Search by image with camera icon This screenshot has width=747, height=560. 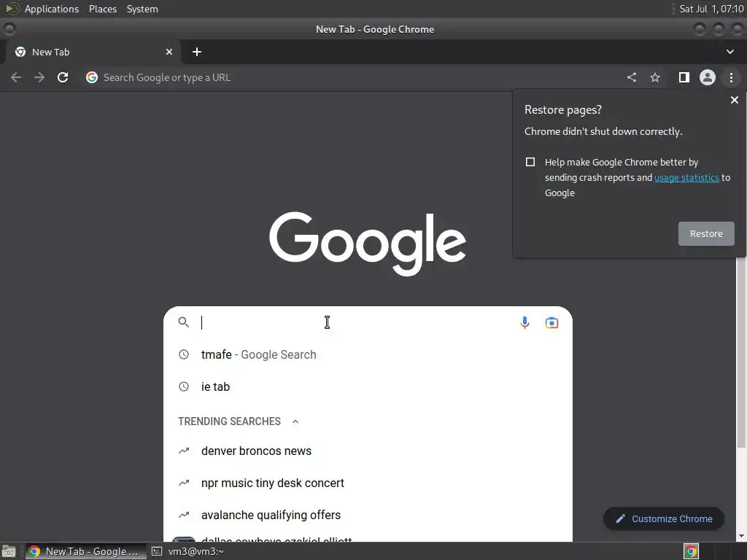(551, 323)
